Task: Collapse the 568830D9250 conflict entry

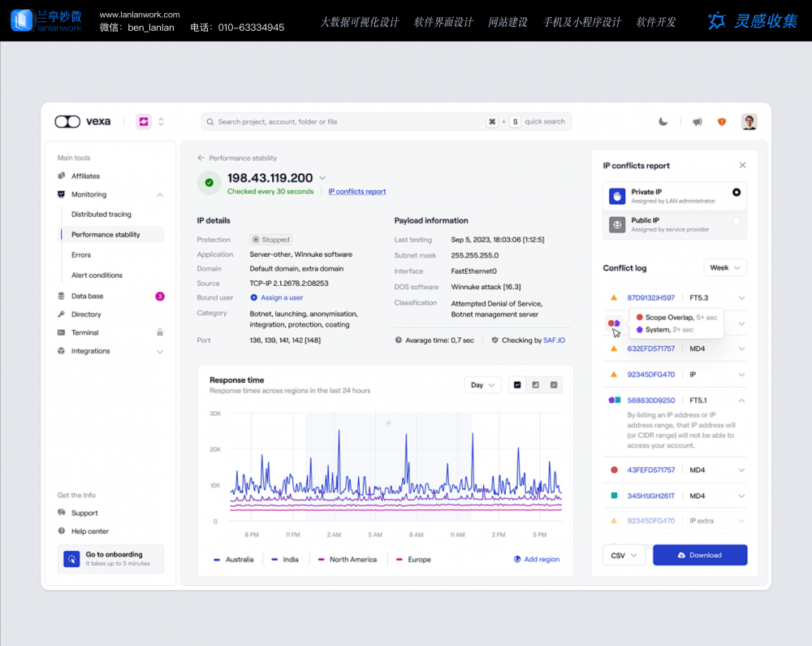Action: tap(741, 401)
